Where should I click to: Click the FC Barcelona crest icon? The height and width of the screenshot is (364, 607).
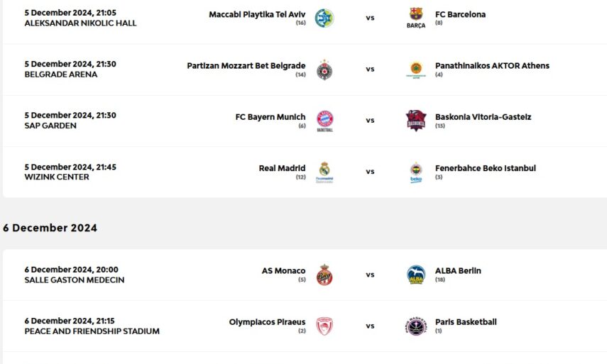416,18
